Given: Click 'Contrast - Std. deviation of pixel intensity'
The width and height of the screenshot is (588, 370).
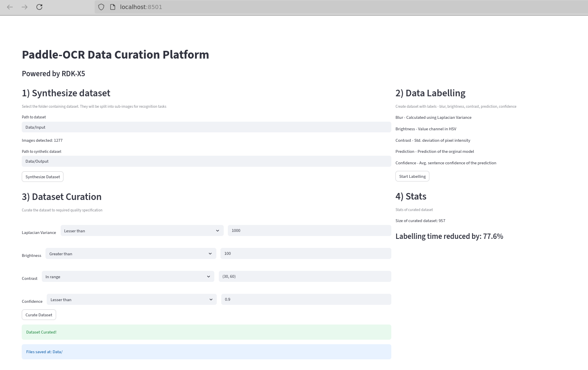Looking at the screenshot, I should coord(433,140).
